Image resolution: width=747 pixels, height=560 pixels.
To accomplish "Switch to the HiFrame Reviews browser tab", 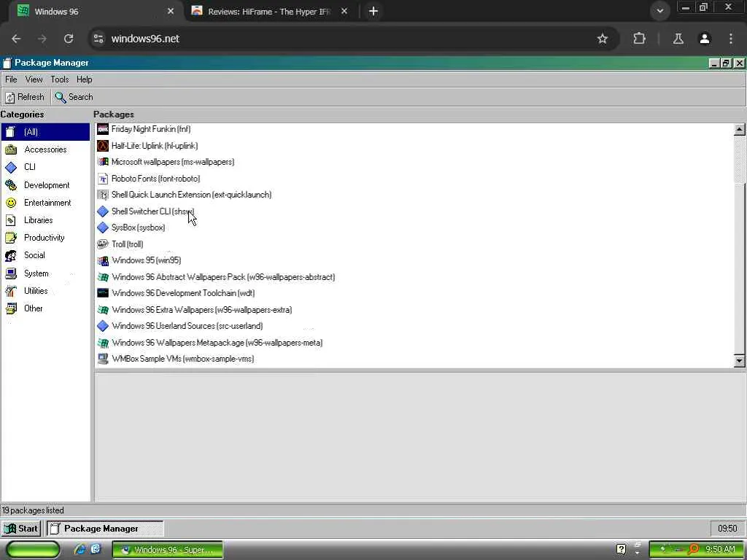I will click(268, 12).
